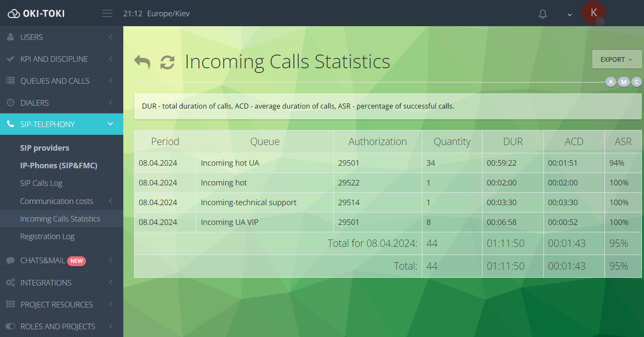Screen dimensions: 644x337
Task: Open SIP Calls Log page
Action: (x=41, y=183)
